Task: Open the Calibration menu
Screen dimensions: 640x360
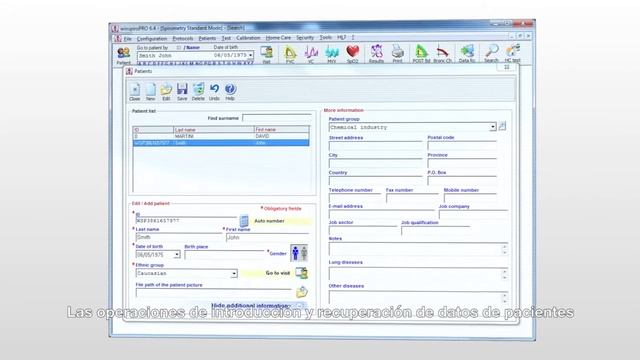Action: 248,38
